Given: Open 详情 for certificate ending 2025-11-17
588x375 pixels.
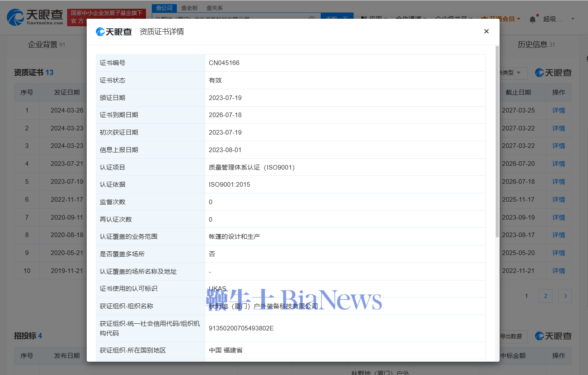Looking at the screenshot, I should (558, 200).
